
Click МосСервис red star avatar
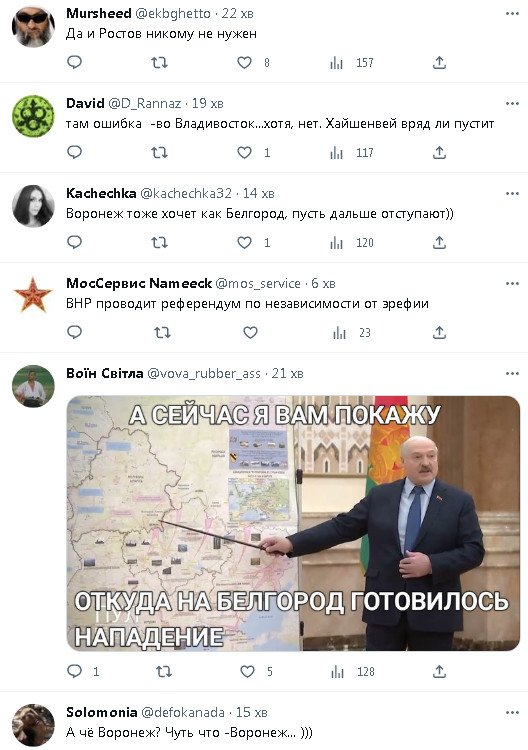tap(33, 296)
